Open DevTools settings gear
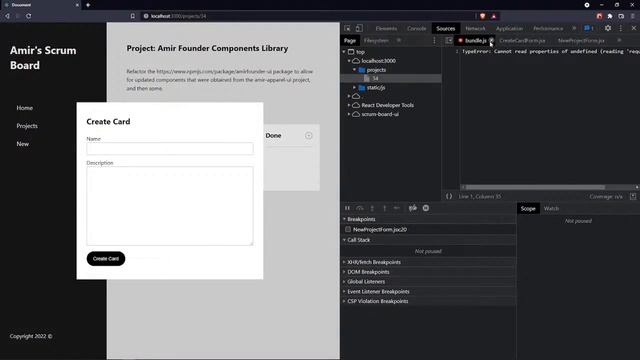Viewport: 640px width, 360px height. [608, 28]
